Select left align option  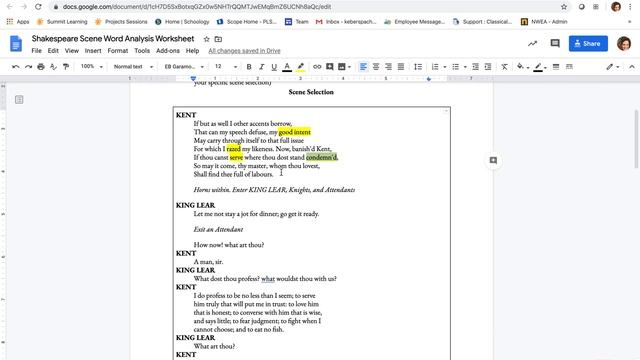(363, 67)
